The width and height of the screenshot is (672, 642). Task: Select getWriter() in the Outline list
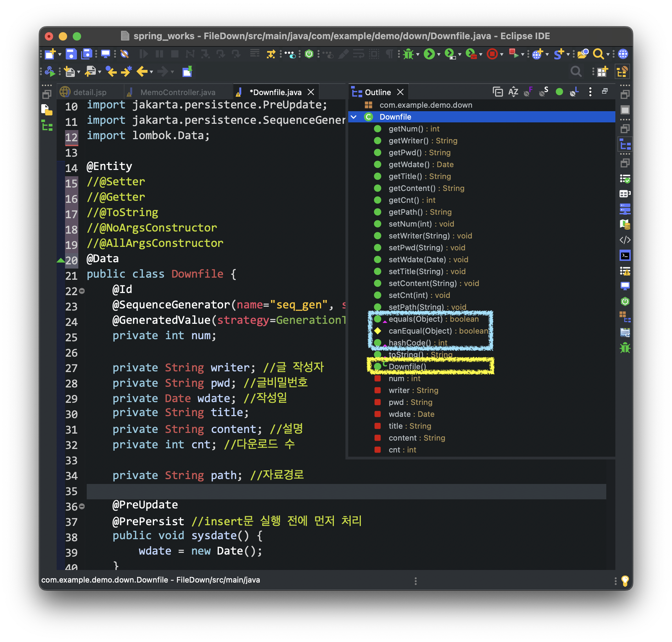click(x=408, y=141)
